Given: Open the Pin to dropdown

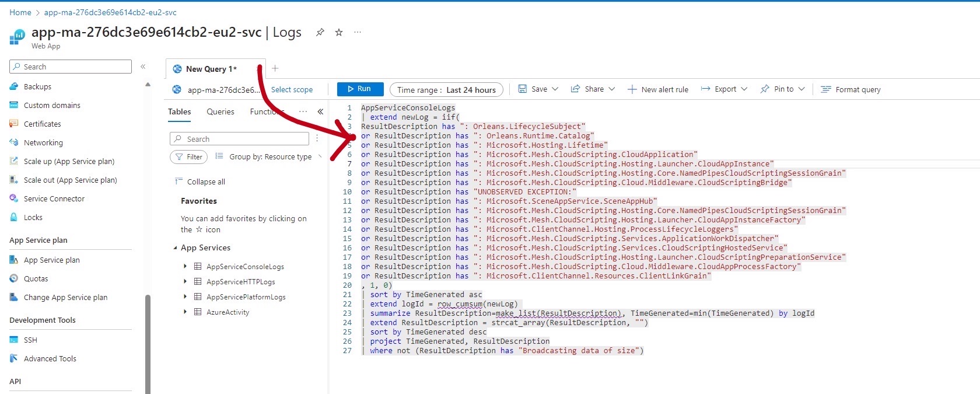Looking at the screenshot, I should click(782, 89).
